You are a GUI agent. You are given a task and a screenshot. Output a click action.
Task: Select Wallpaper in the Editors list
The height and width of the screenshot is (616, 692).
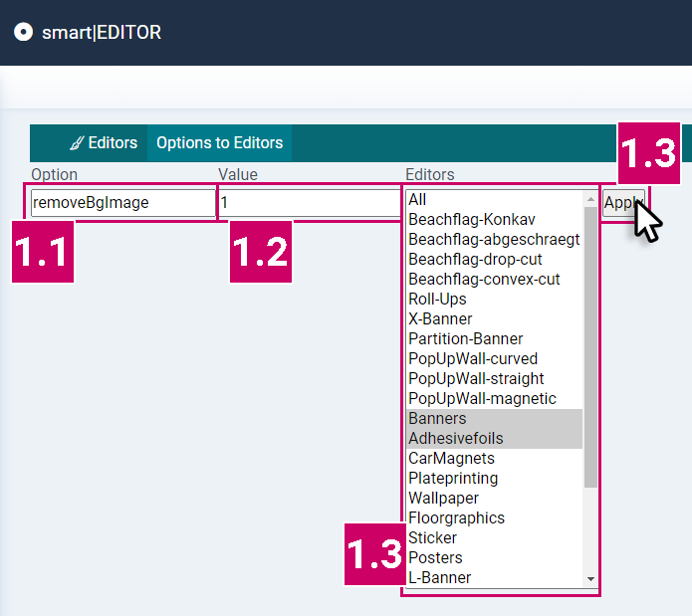coord(494,498)
